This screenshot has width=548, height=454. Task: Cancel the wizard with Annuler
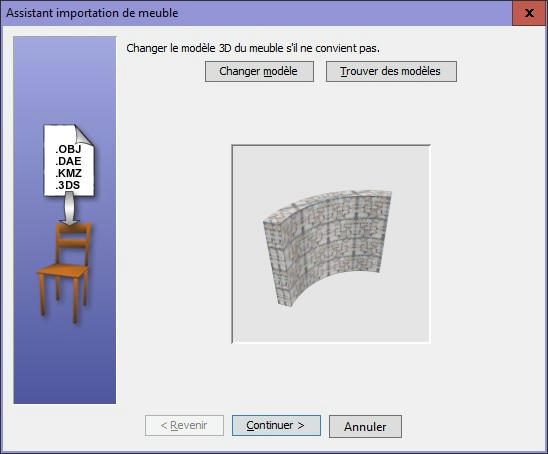tap(365, 426)
